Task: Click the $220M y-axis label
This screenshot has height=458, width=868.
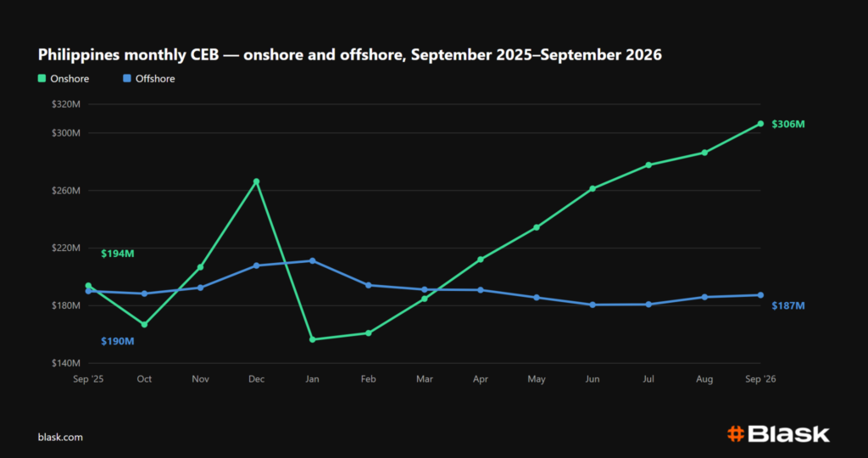Action: [x=68, y=249]
